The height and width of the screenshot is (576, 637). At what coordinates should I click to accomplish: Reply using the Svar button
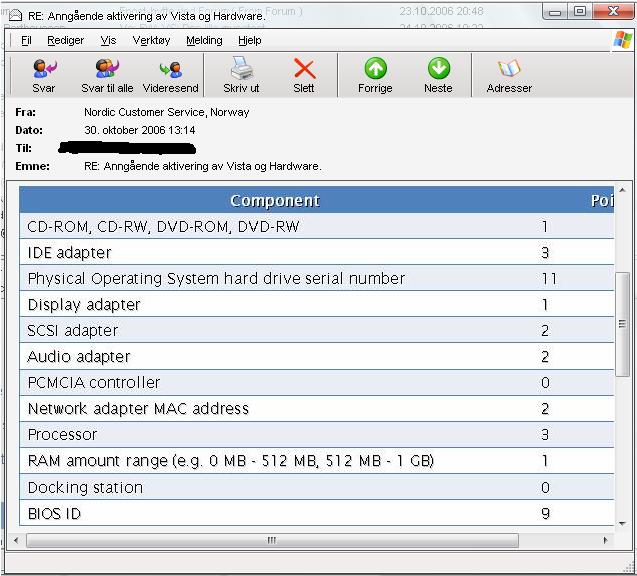coord(44,76)
